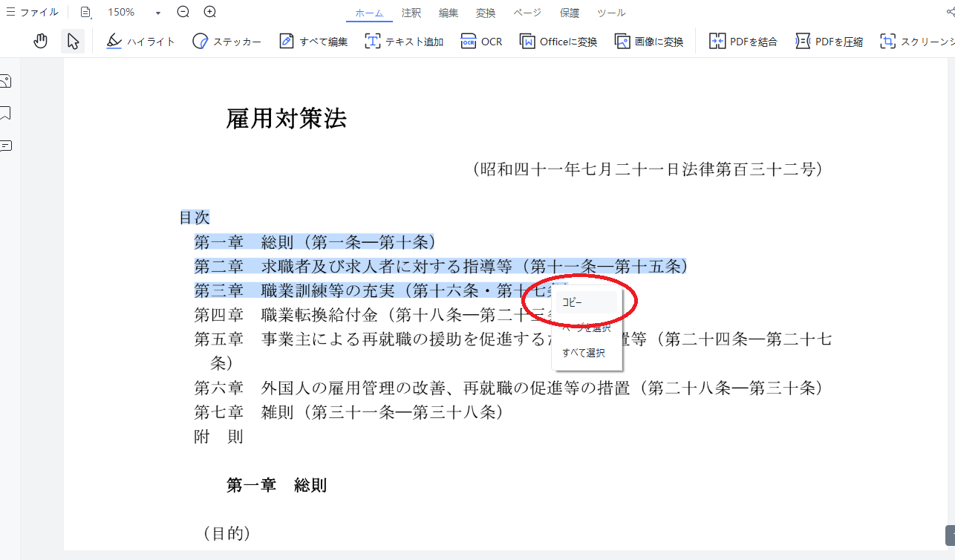Viewport: 955px width, 560px height.
Task: Activate the arrow Select tool
Action: coord(73,42)
